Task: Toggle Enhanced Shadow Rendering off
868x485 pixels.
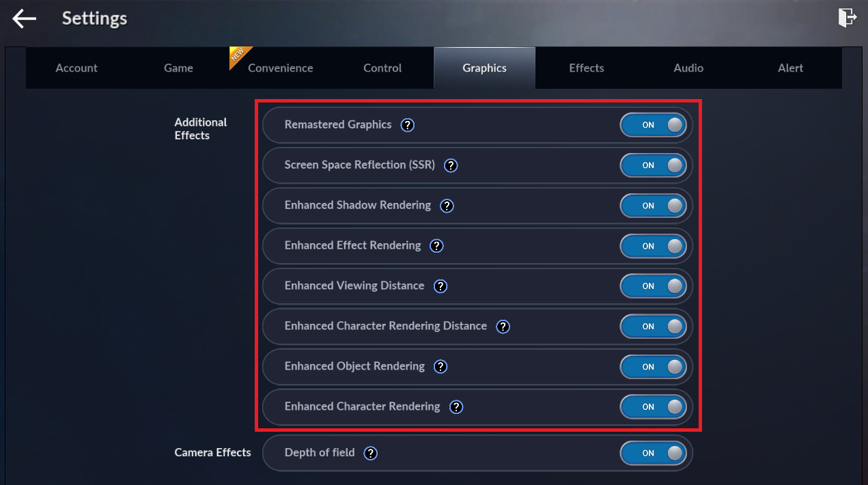Action: [653, 206]
